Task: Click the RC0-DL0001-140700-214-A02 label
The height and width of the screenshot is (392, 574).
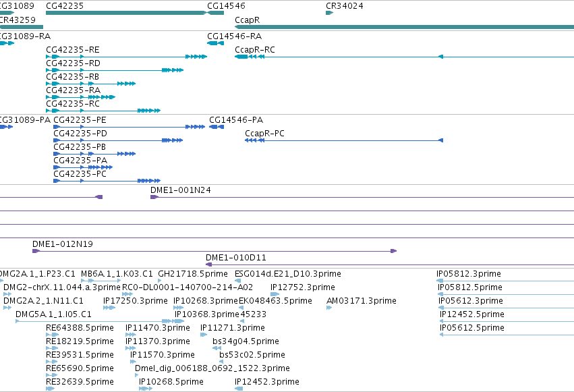Action: click(x=188, y=287)
